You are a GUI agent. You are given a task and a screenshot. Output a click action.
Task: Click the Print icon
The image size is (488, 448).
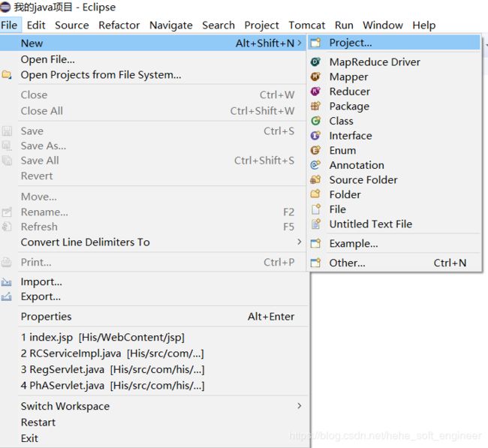[x=7, y=262]
